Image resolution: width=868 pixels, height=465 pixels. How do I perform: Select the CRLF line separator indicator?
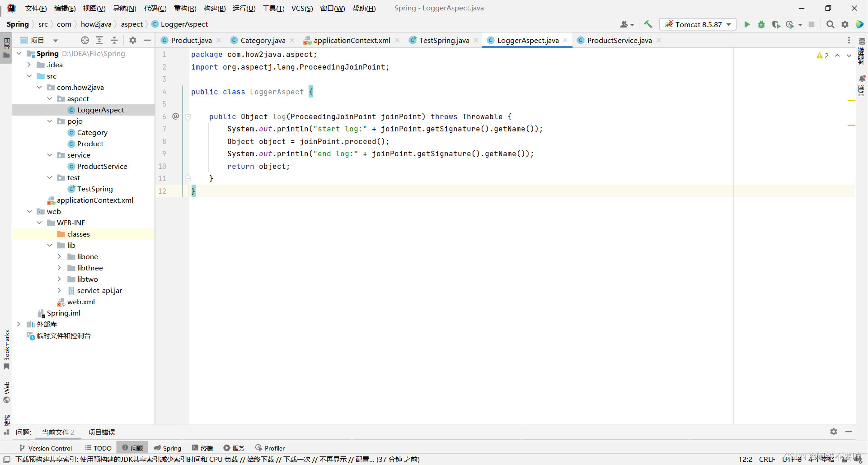768,459
